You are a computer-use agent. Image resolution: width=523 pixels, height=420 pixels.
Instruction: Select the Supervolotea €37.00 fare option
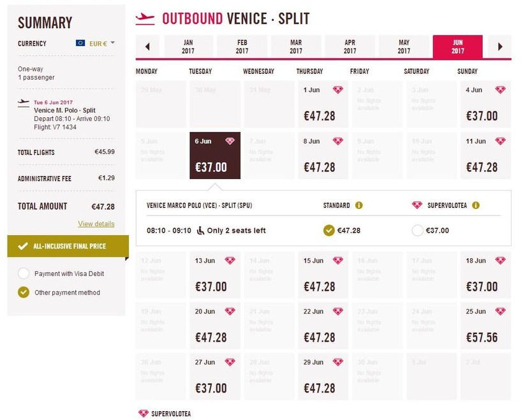[418, 230]
